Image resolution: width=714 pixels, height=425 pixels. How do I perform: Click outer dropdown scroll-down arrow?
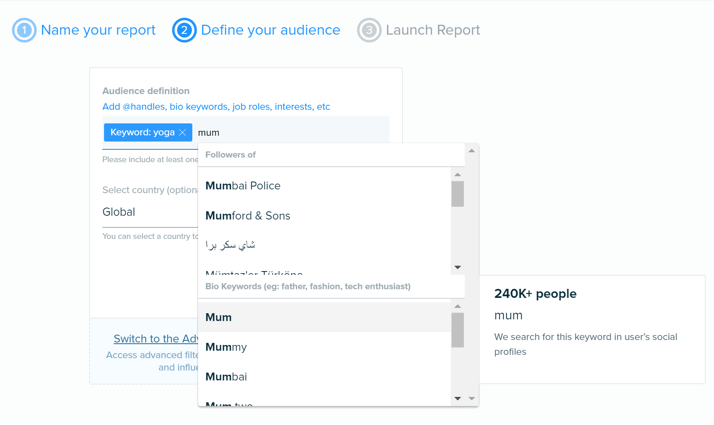point(472,399)
